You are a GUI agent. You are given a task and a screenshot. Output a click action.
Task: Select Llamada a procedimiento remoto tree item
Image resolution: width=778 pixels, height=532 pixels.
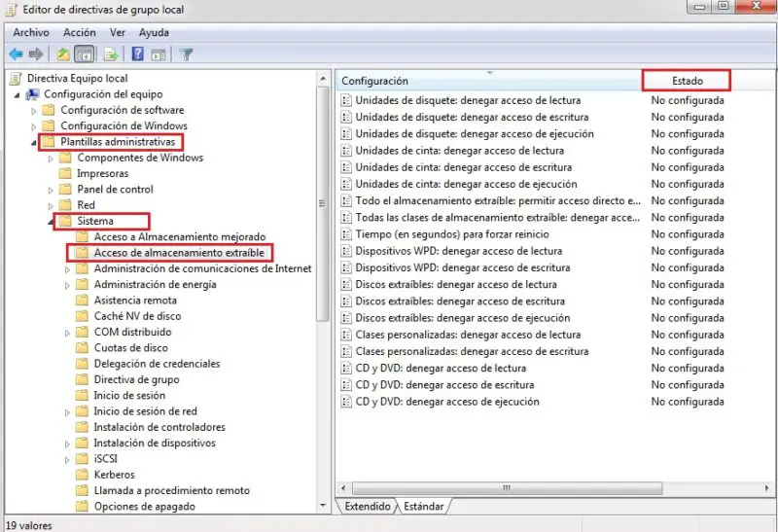172,490
